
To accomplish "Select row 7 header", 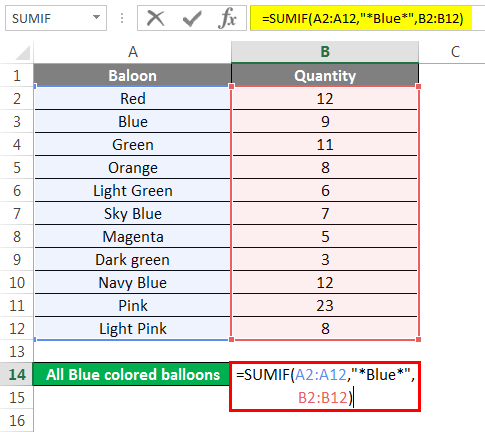I will pos(17,214).
